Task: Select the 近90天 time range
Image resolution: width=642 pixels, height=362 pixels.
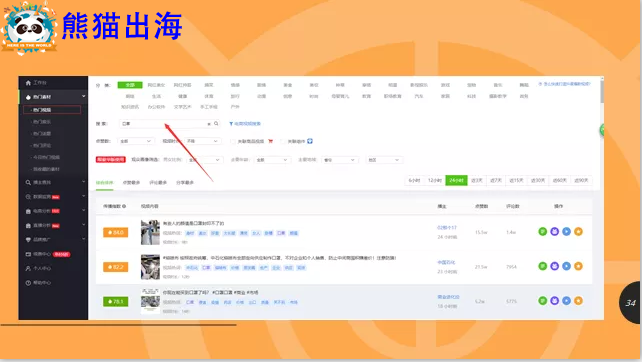Action: point(581,180)
